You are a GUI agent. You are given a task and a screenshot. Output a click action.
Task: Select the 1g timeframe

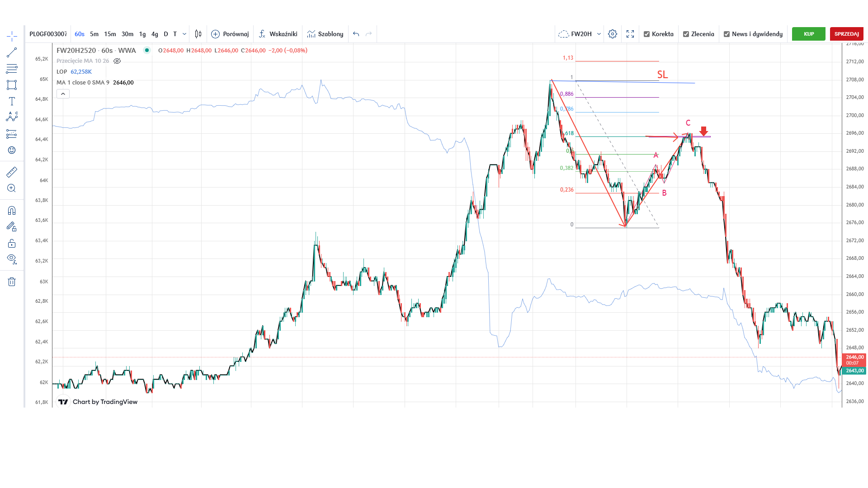(x=142, y=34)
